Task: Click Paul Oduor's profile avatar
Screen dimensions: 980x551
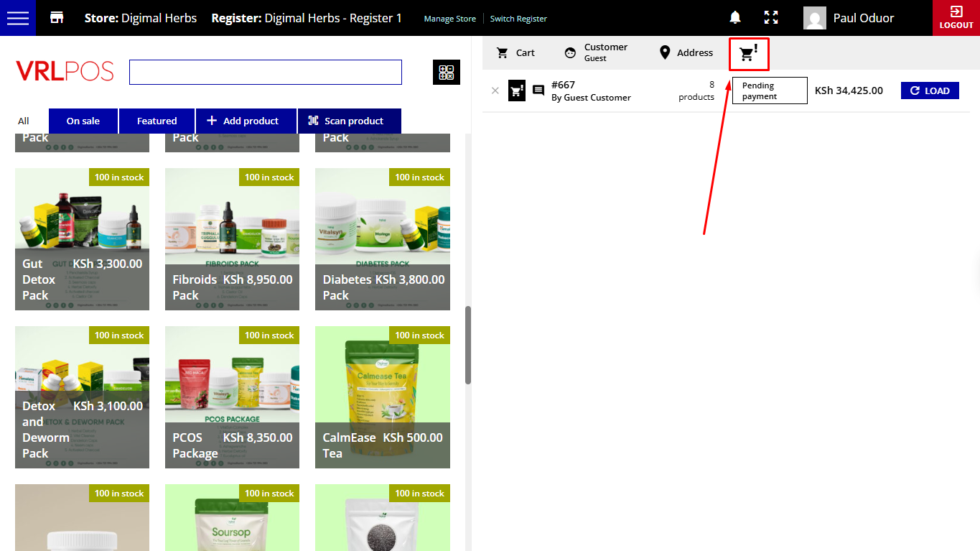Action: (x=814, y=18)
